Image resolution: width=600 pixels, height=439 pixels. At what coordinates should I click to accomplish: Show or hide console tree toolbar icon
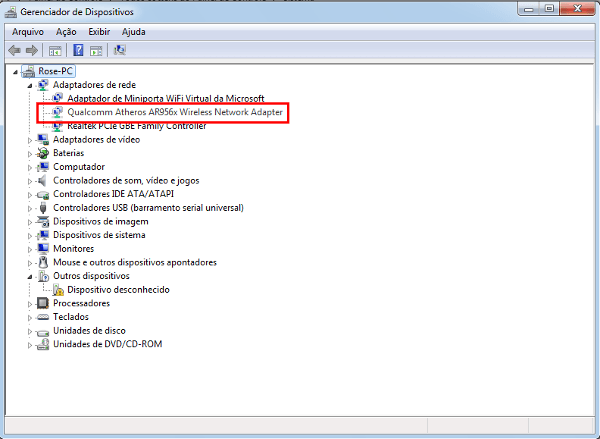point(55,50)
